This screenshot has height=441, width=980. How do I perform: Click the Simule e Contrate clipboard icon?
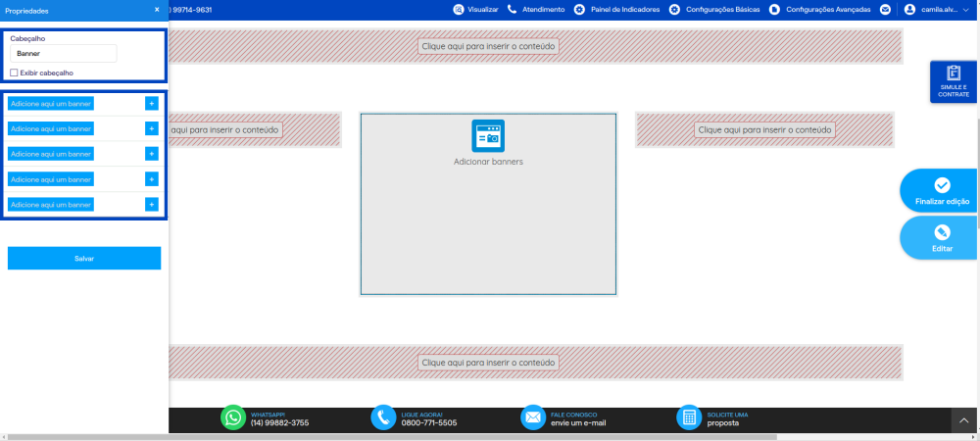click(x=954, y=73)
